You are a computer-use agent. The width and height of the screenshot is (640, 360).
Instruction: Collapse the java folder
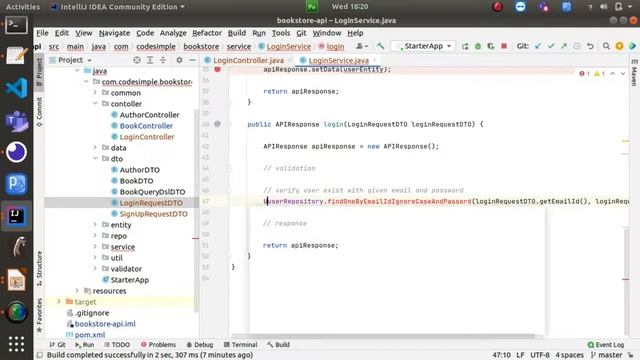pos(77,71)
